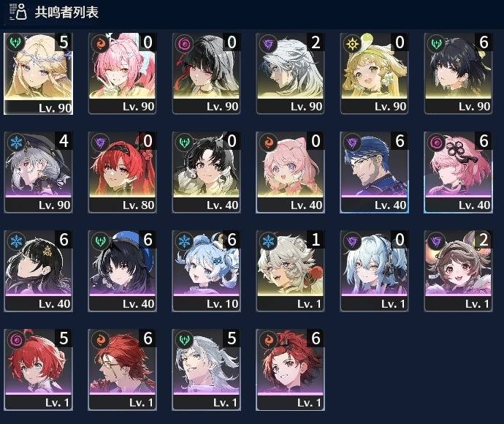Image resolution: width=504 pixels, height=424 pixels.
Task: Select pink-haired girl with bow Lv. 40
Action: (x=290, y=172)
